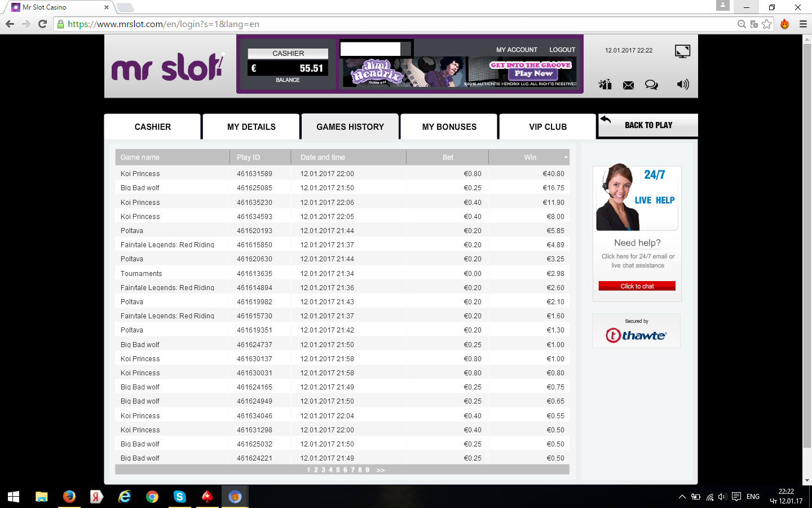812x508 pixels.
Task: Click the Mr Slot logo
Action: [168, 68]
